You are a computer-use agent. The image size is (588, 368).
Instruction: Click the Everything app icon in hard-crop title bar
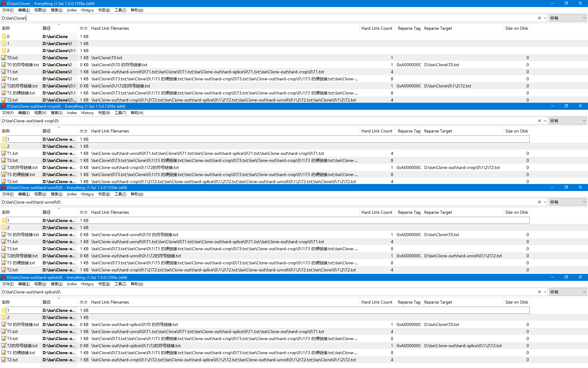pyautogui.click(x=3, y=106)
